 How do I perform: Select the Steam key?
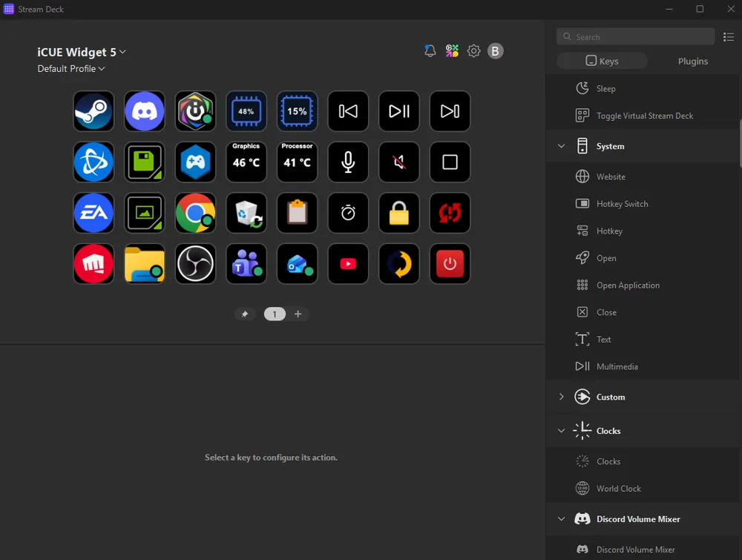click(93, 111)
